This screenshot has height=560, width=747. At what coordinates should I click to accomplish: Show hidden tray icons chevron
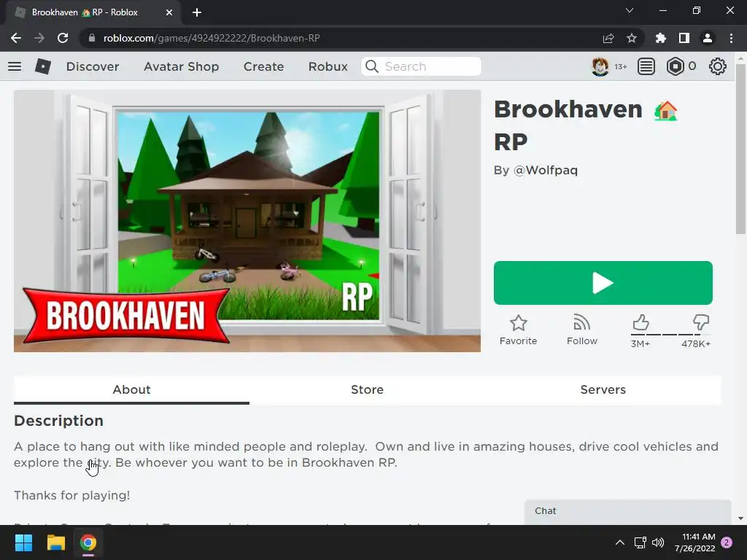pos(620,542)
